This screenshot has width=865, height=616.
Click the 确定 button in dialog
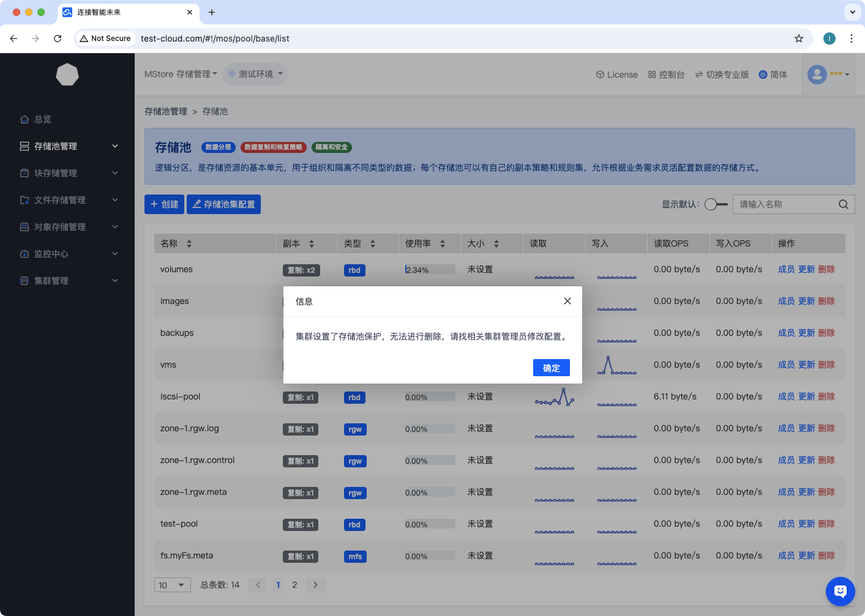[551, 368]
